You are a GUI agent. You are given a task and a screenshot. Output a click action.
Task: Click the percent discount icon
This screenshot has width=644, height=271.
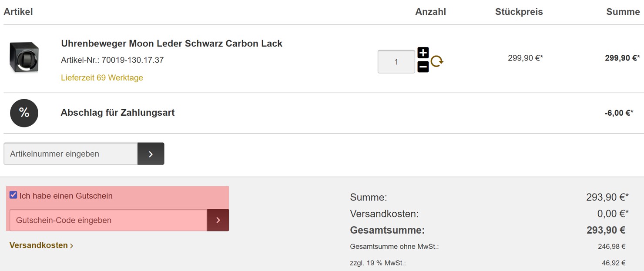click(x=24, y=113)
